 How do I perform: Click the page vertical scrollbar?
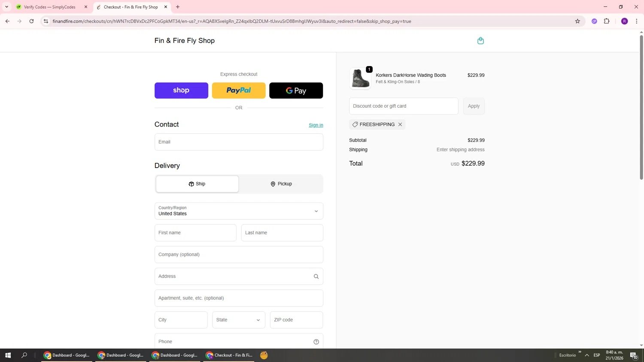pyautogui.click(x=641, y=107)
